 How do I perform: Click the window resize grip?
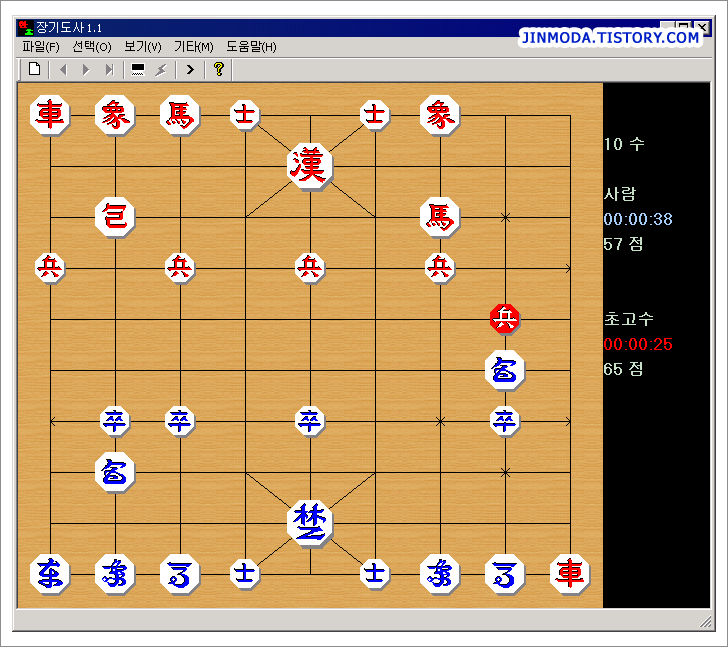[x=705, y=621]
